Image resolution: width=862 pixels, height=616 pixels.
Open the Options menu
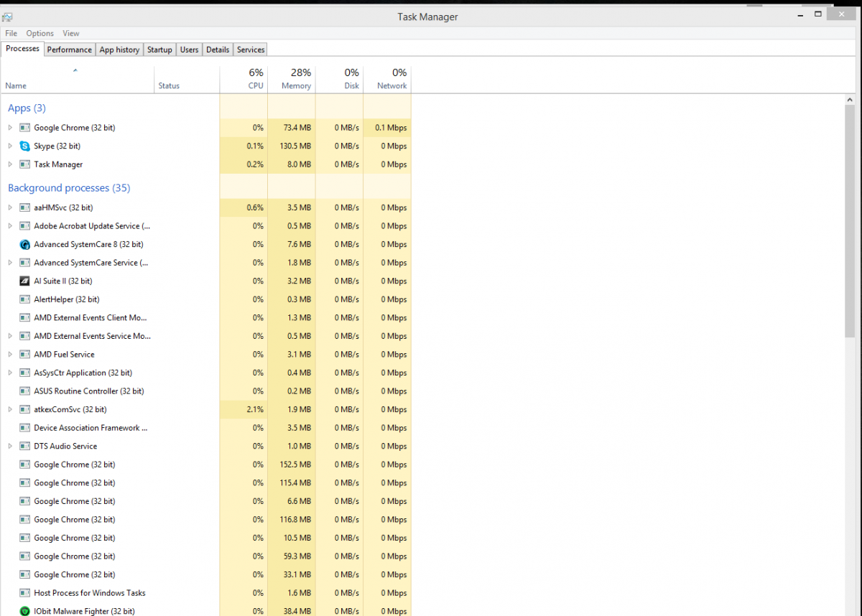point(40,33)
